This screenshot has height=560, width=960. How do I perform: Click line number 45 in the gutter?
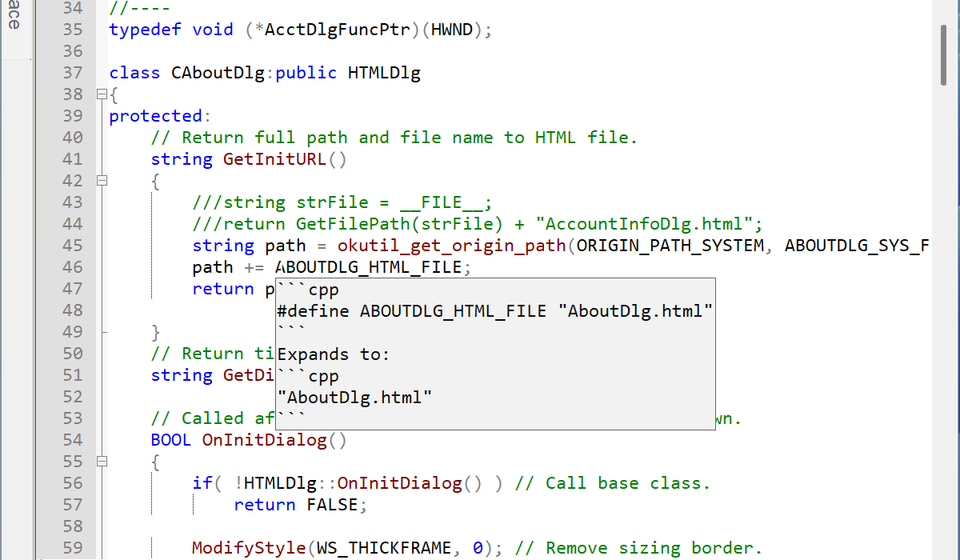pyautogui.click(x=72, y=246)
